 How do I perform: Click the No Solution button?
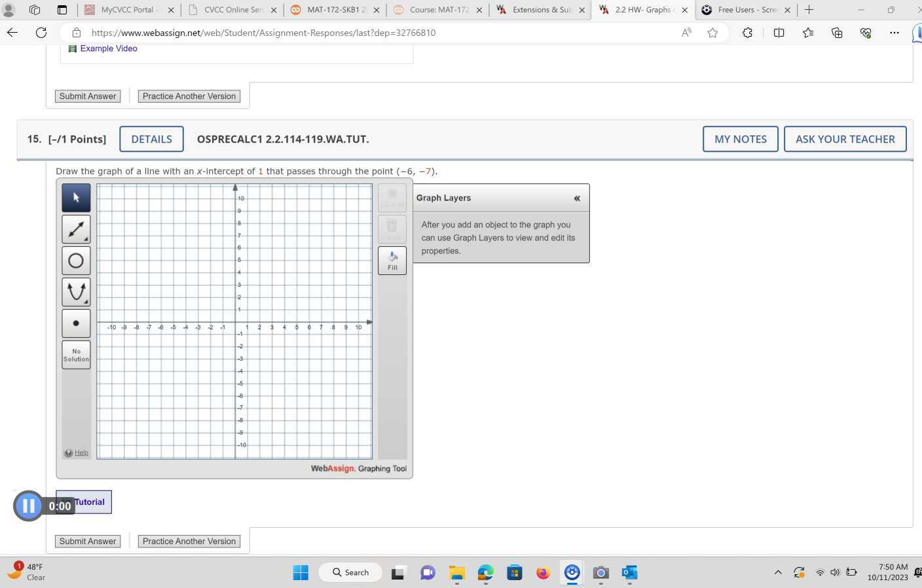click(76, 354)
